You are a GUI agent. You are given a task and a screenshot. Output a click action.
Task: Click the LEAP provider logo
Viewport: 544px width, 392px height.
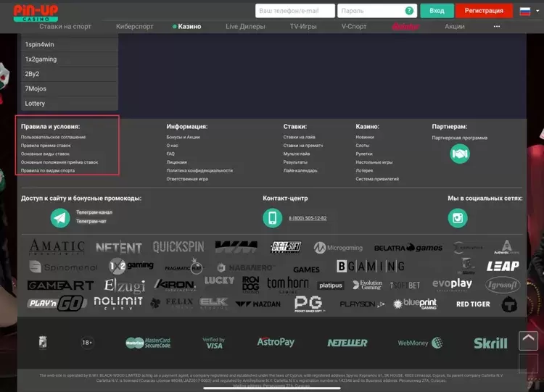point(503,266)
